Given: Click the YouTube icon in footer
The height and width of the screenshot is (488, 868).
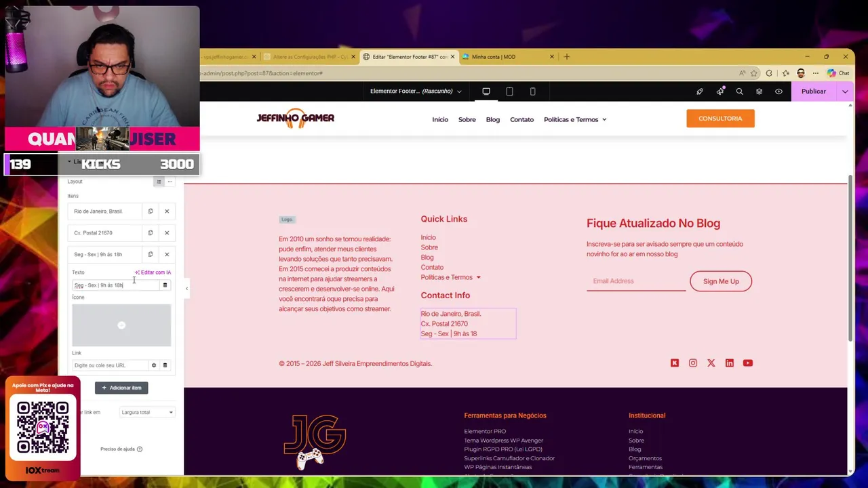Looking at the screenshot, I should point(748,363).
